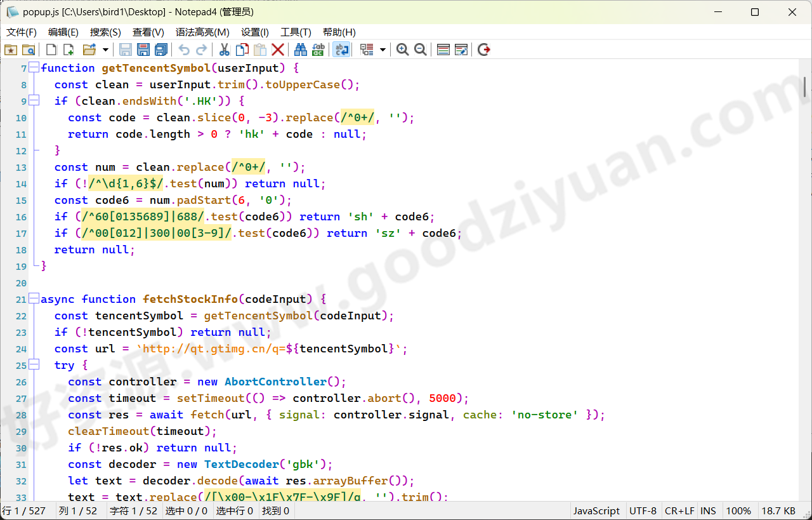Toggle overtype mode via INS in status bar
This screenshot has width=812, height=520.
coord(708,510)
